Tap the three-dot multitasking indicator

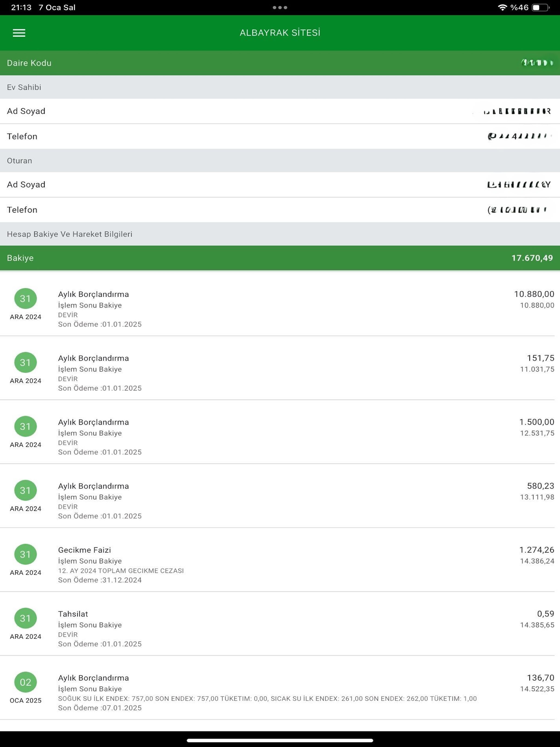coord(280,7)
